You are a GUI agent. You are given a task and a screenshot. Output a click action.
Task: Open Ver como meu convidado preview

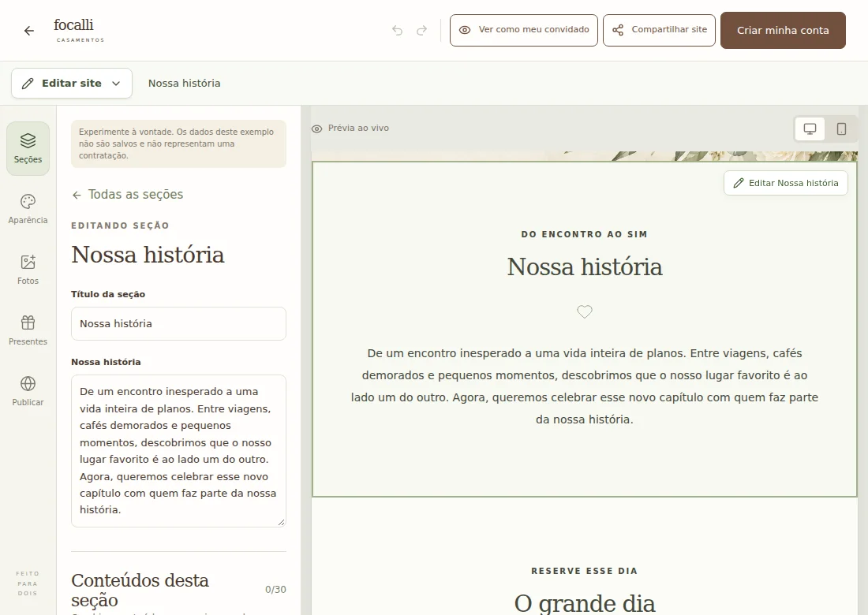(524, 31)
